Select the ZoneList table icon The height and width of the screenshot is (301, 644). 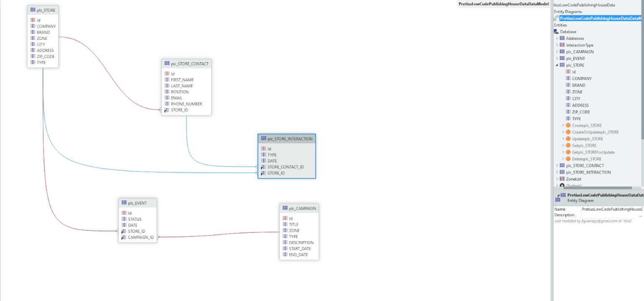point(562,179)
